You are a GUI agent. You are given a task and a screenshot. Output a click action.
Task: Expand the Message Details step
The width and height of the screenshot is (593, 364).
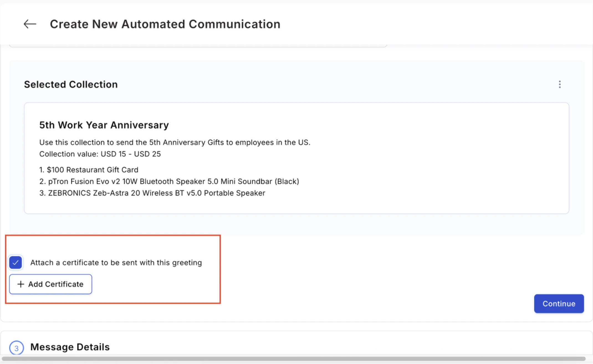pos(296,347)
